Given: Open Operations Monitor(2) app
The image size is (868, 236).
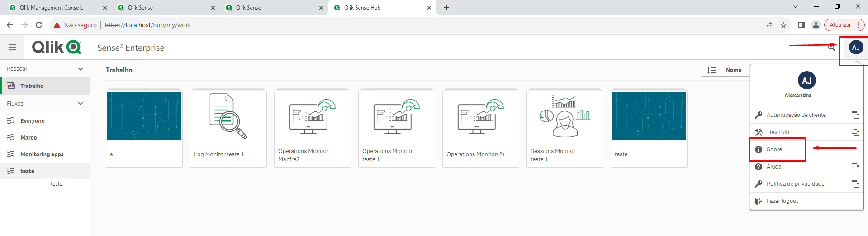Looking at the screenshot, I should 481,129.
